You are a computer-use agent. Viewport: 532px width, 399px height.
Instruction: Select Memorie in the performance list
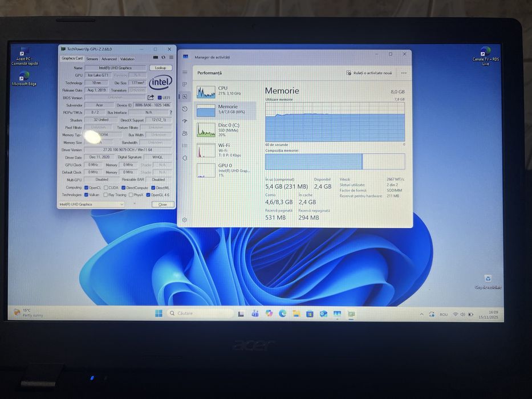click(225, 110)
